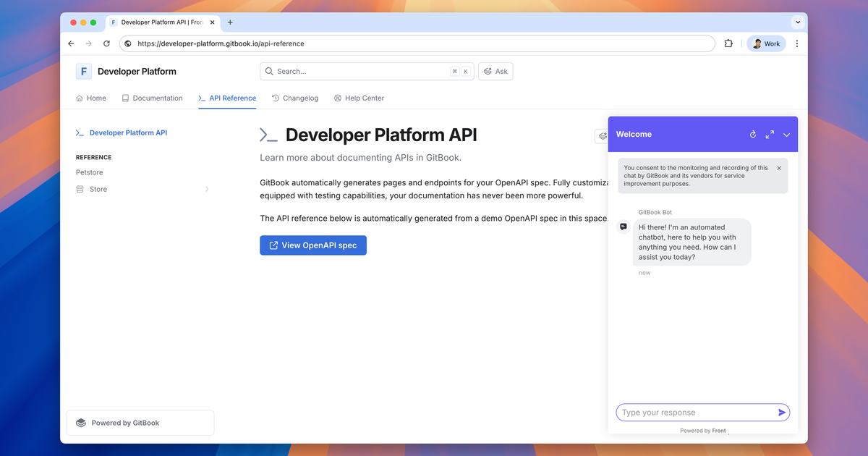Viewport: 868px width, 456px height.
Task: Click the GitBook Bot avatar in the chat
Action: click(x=623, y=226)
